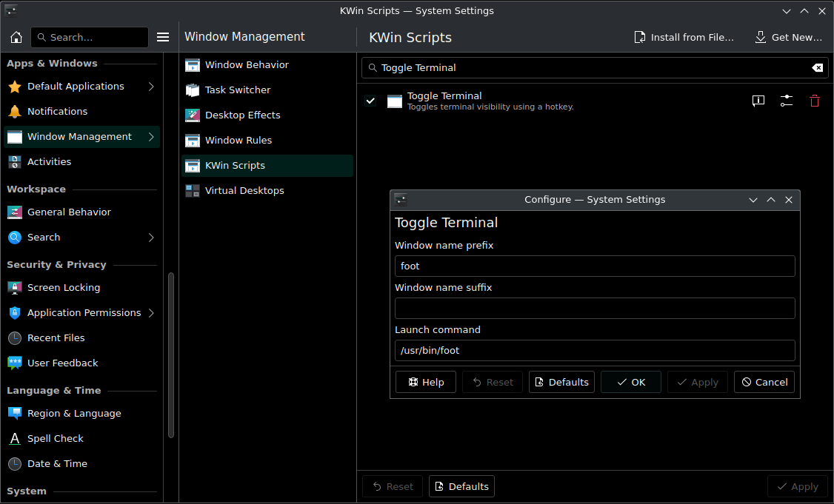Maximize the Configure dialog window
The width and height of the screenshot is (834, 504).
(x=771, y=200)
